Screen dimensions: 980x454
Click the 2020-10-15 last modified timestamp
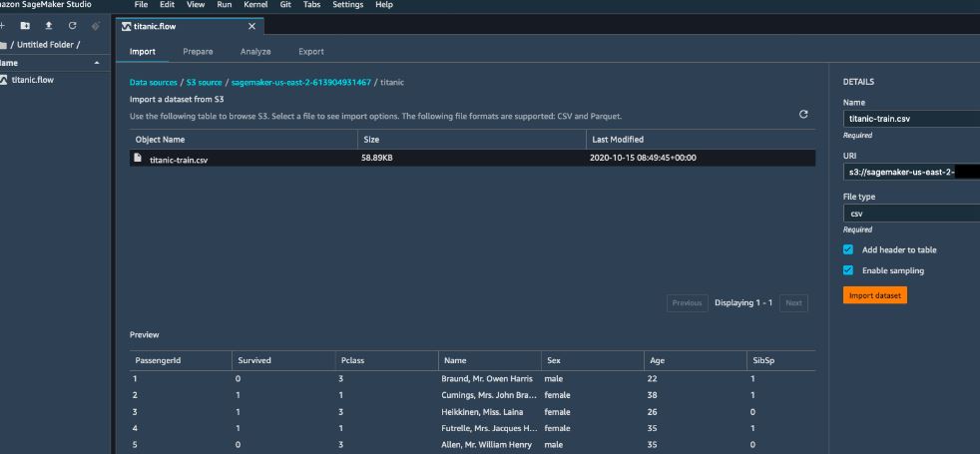643,158
